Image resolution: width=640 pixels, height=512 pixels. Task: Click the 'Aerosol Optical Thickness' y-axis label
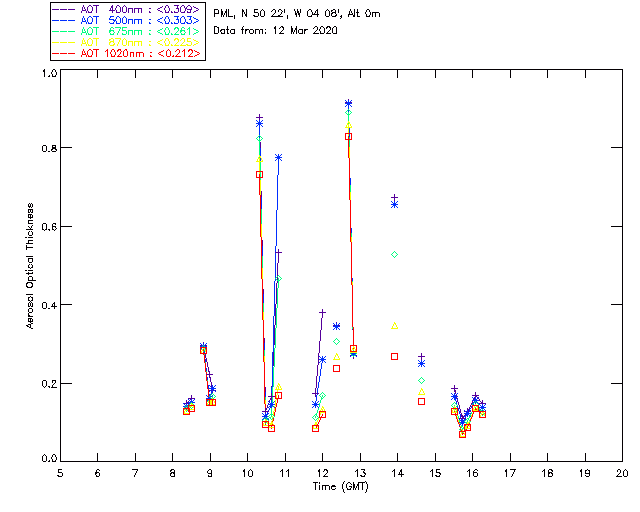pos(31,266)
